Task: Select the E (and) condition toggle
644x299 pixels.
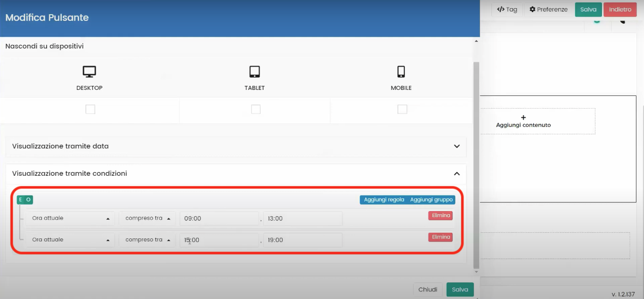Action: click(21, 200)
